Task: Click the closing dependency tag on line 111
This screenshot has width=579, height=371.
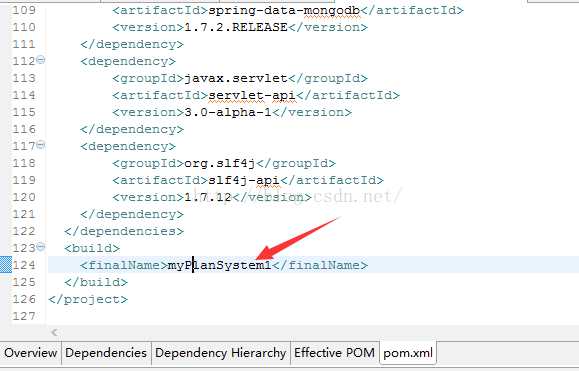Action: [132, 44]
